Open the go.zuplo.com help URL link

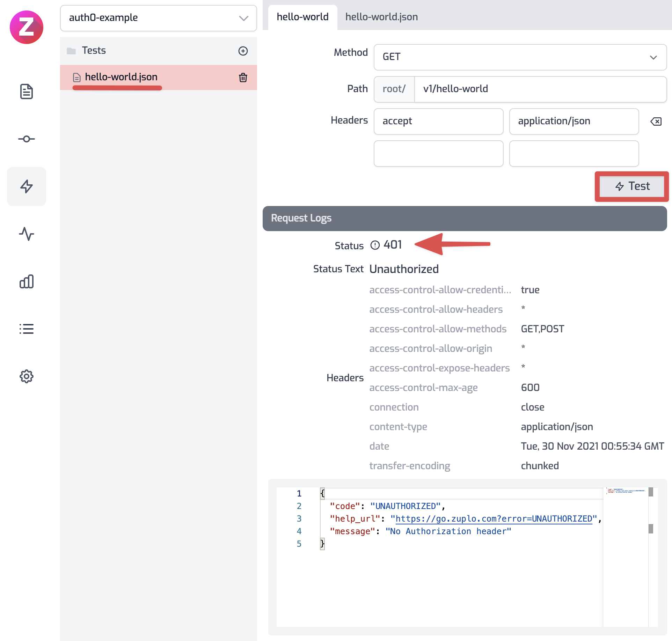click(x=494, y=519)
